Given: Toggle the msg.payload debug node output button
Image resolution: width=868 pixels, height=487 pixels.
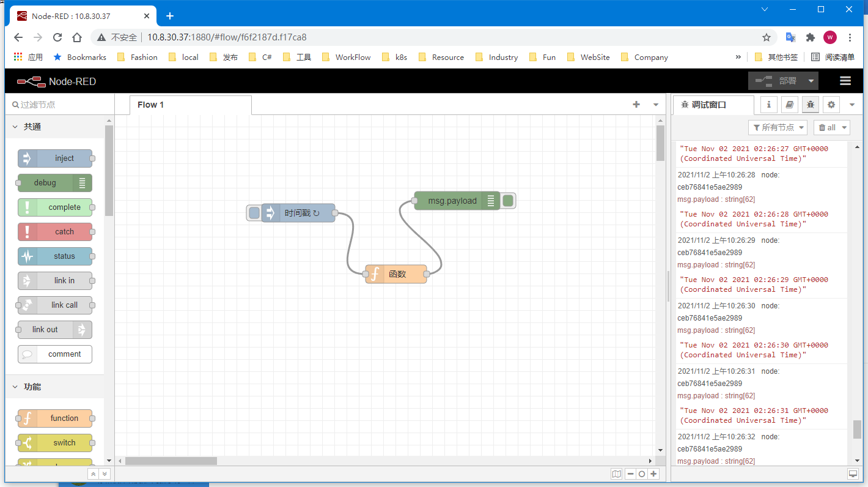Looking at the screenshot, I should pyautogui.click(x=509, y=201).
